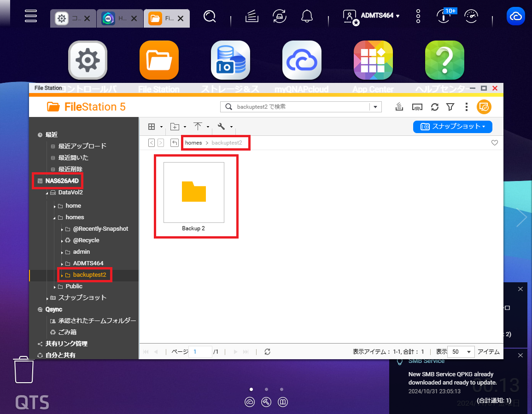Select @Recycle folder in tree
The image size is (532, 414).
[x=86, y=240]
